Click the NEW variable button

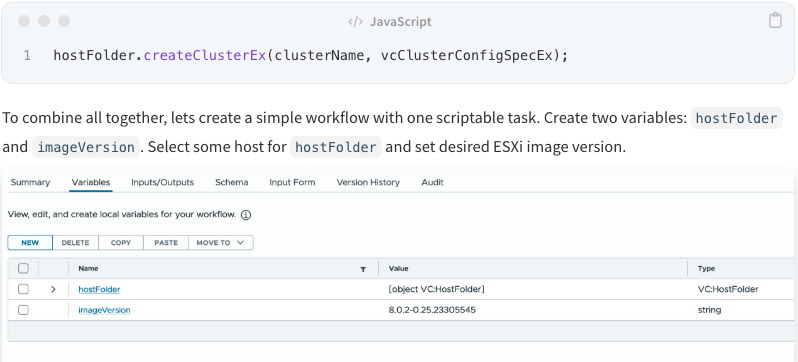point(30,243)
